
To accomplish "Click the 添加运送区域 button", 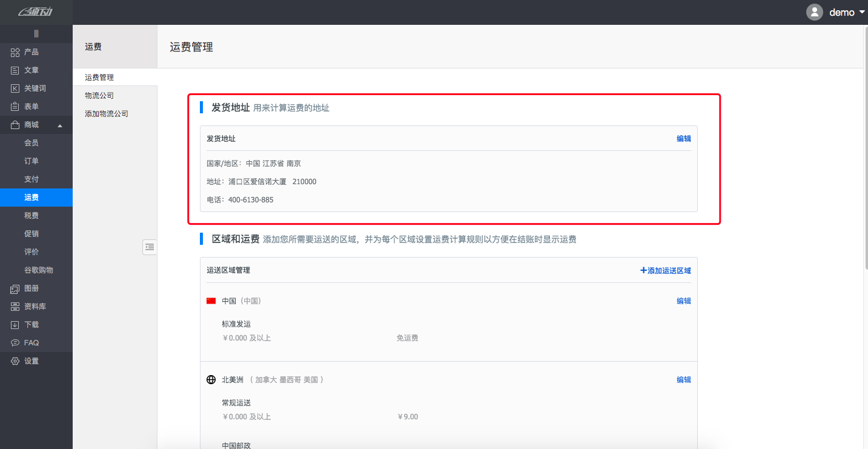I will click(665, 270).
